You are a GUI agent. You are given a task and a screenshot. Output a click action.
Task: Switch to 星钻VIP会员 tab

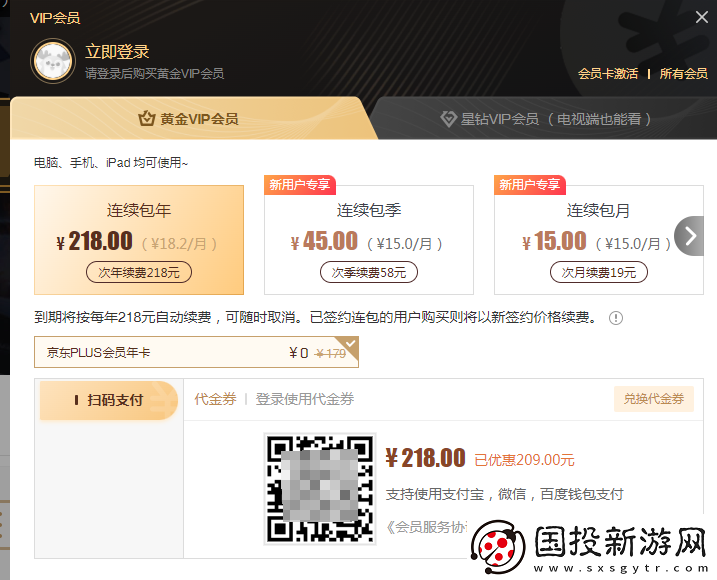tap(545, 119)
